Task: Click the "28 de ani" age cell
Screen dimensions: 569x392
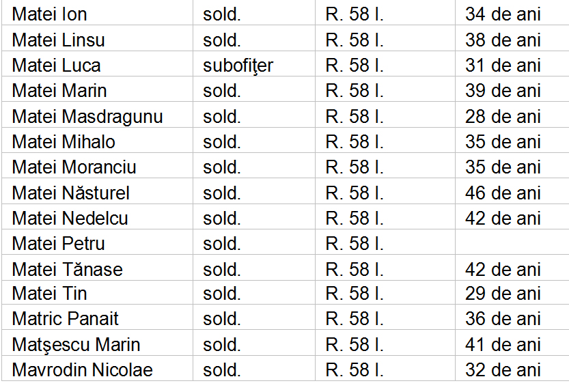Action: point(503,117)
